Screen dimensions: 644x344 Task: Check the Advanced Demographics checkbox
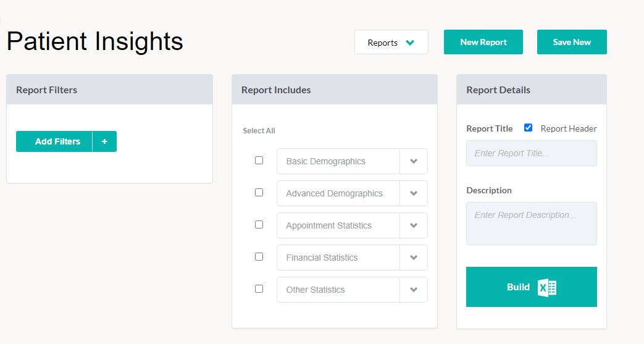click(x=259, y=192)
